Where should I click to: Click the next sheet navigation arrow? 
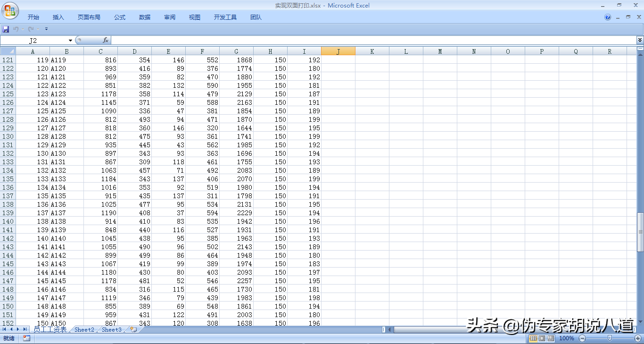click(x=18, y=329)
